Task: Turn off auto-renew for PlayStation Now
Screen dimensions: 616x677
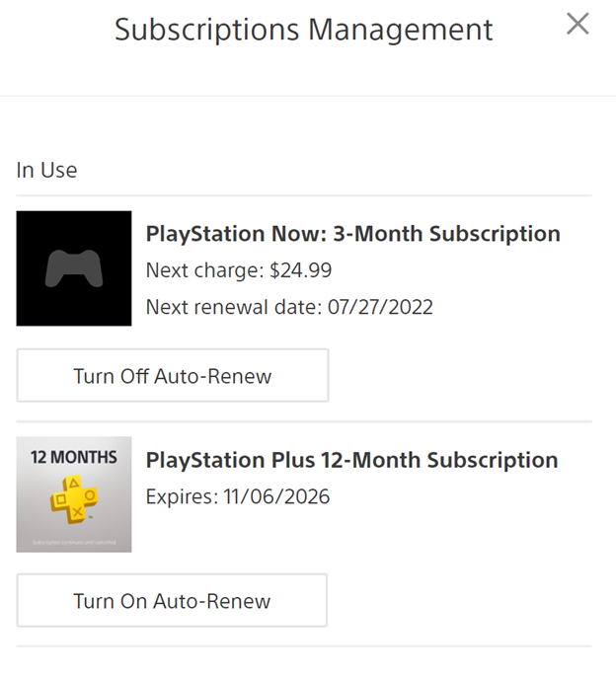Action: (173, 376)
